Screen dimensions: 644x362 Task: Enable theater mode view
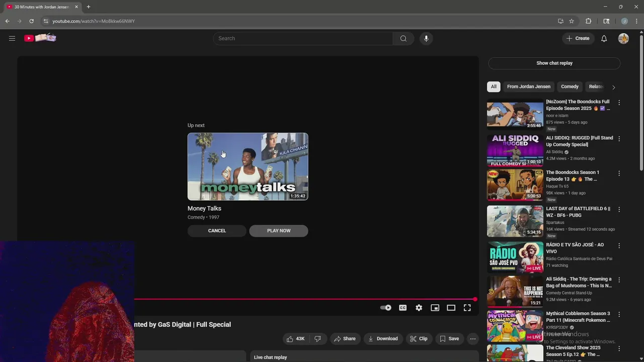pyautogui.click(x=451, y=308)
